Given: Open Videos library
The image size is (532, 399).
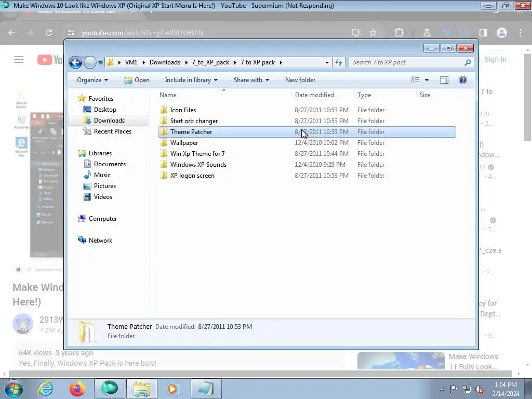Looking at the screenshot, I should [103, 197].
